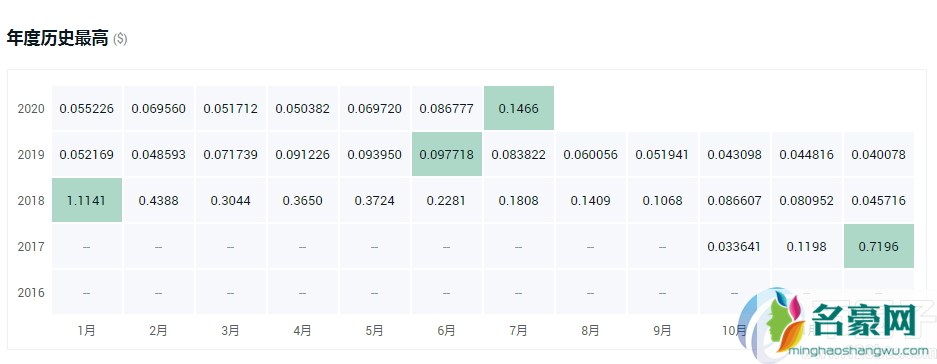Click the empty dash cell for 2017 5月
This screenshot has width=937, height=364.
pyautogui.click(x=375, y=246)
